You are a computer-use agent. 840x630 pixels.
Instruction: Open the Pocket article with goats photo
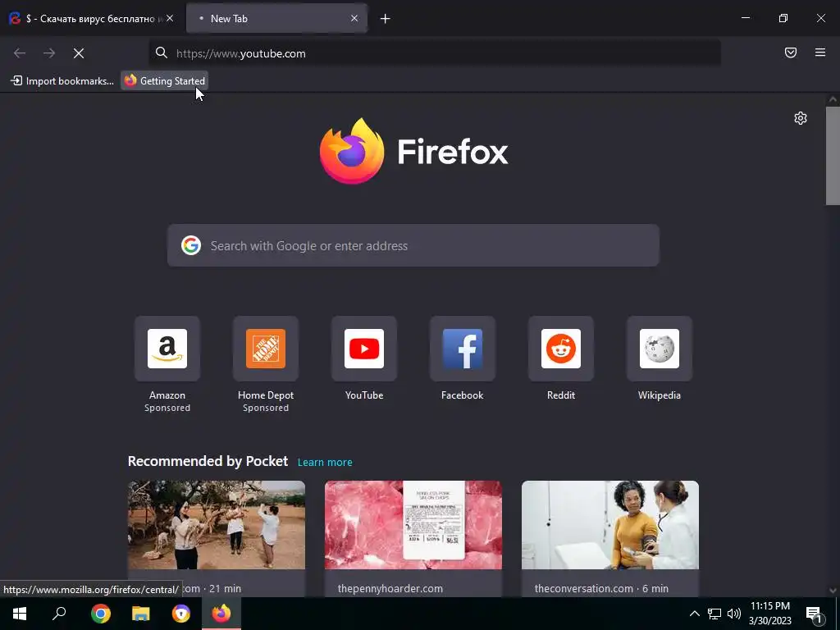point(217,525)
